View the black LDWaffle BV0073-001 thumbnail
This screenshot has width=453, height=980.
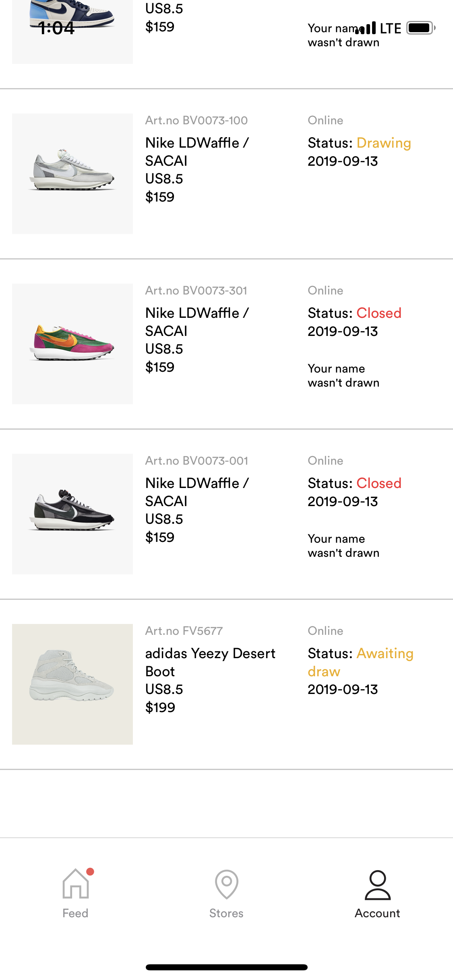pos(72,514)
